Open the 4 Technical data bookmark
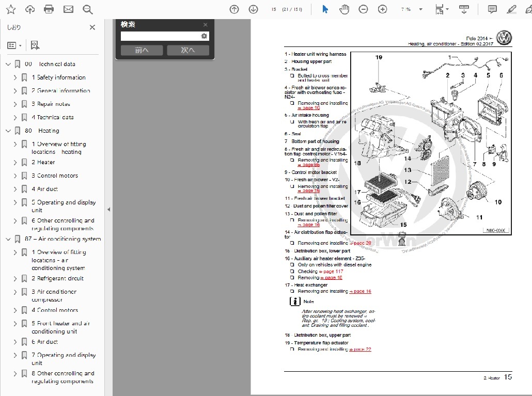The height and width of the screenshot is (396, 532). click(x=53, y=117)
